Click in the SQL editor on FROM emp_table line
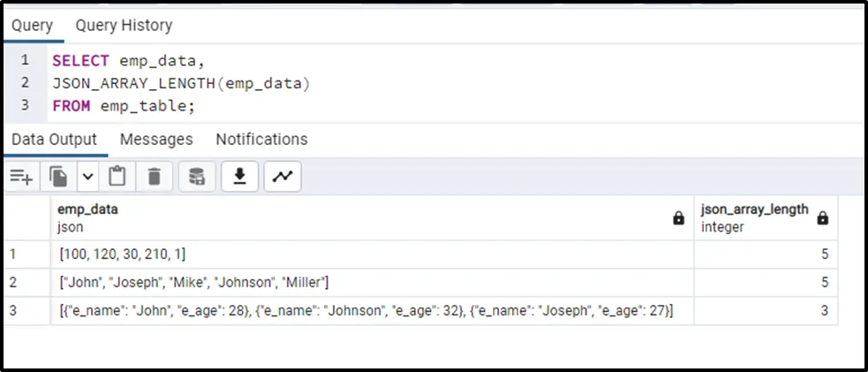This screenshot has height=372, width=868. coord(124,106)
